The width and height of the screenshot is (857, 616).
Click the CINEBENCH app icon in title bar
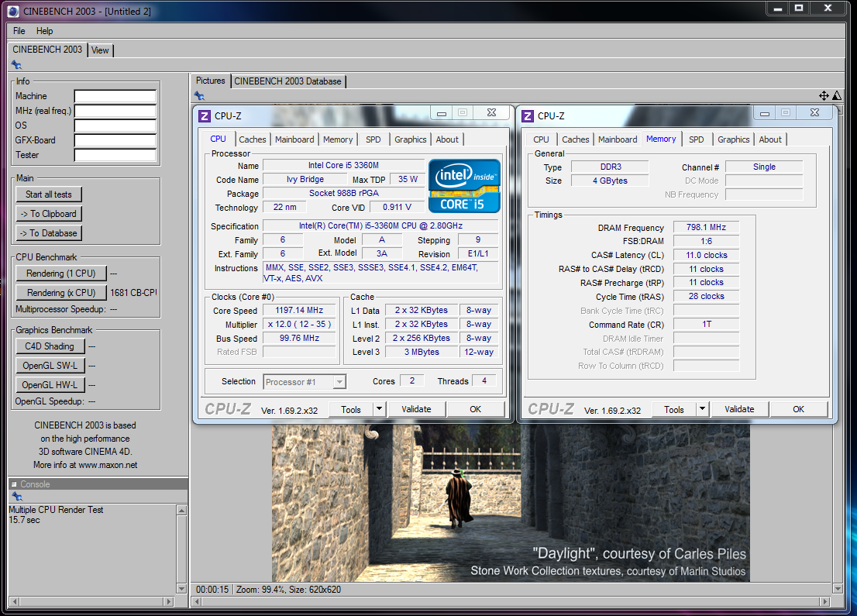(x=13, y=11)
